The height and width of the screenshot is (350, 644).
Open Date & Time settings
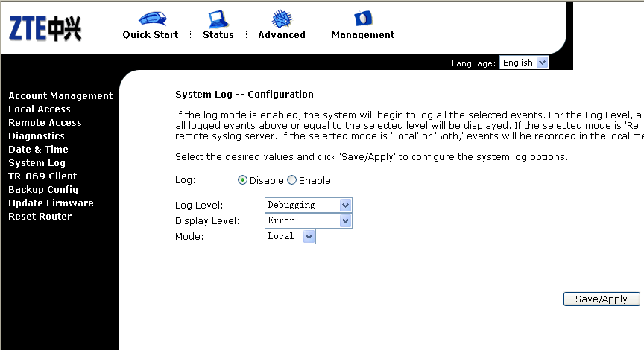(x=38, y=150)
